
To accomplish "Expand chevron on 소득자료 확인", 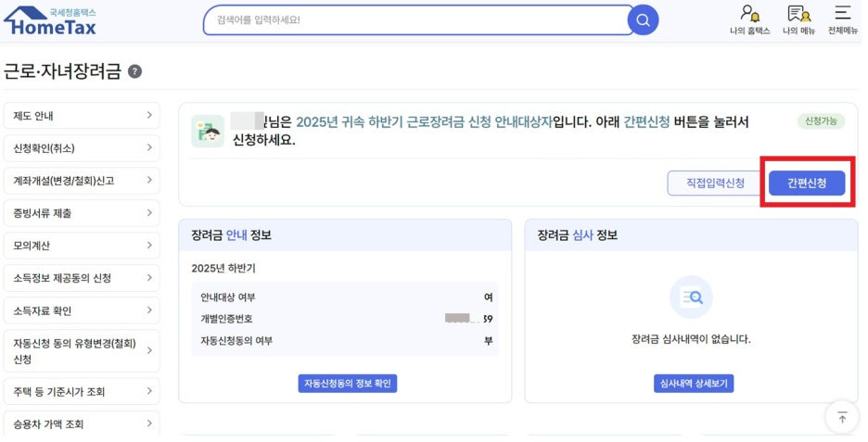I will (149, 310).
